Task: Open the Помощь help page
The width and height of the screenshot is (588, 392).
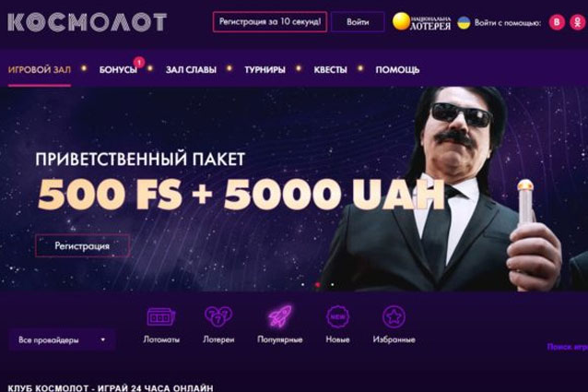Action: click(x=397, y=70)
